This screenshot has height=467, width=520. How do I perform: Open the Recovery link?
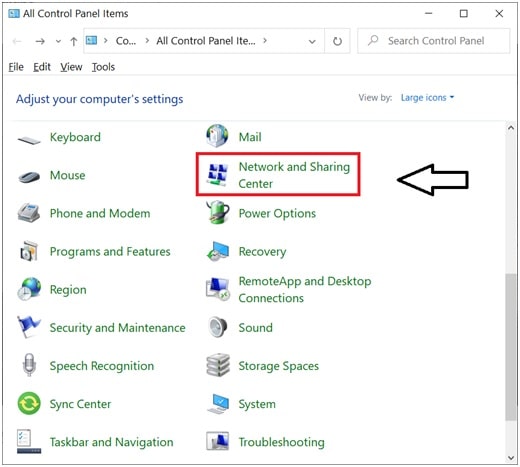pyautogui.click(x=262, y=252)
